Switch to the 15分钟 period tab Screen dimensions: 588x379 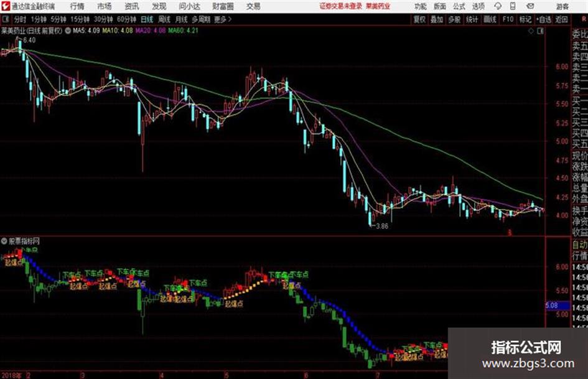[x=80, y=19]
